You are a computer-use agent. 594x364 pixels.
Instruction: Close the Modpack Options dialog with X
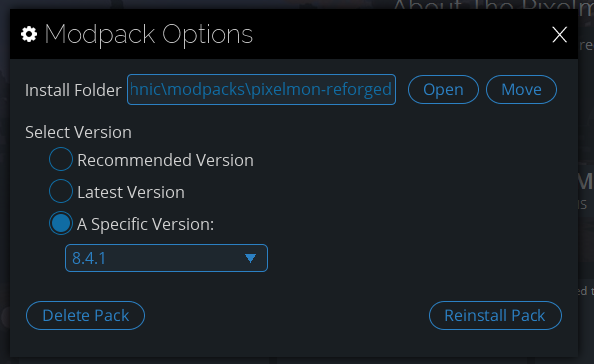pyautogui.click(x=560, y=34)
